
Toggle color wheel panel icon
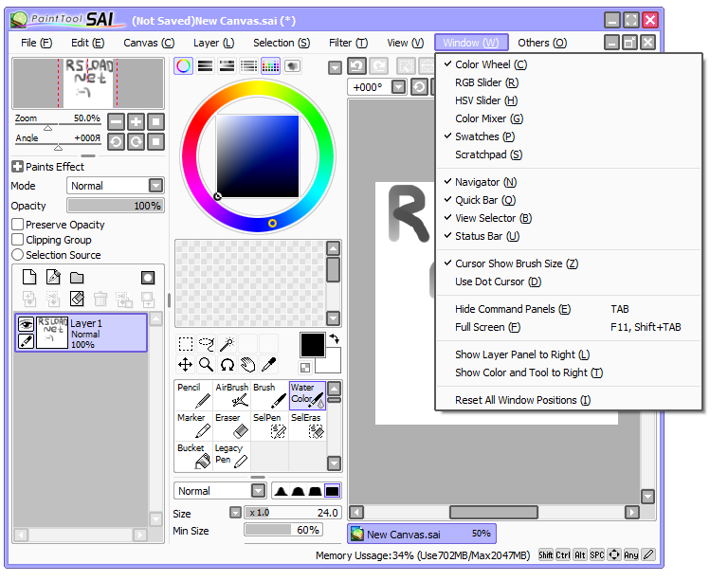tap(183, 66)
